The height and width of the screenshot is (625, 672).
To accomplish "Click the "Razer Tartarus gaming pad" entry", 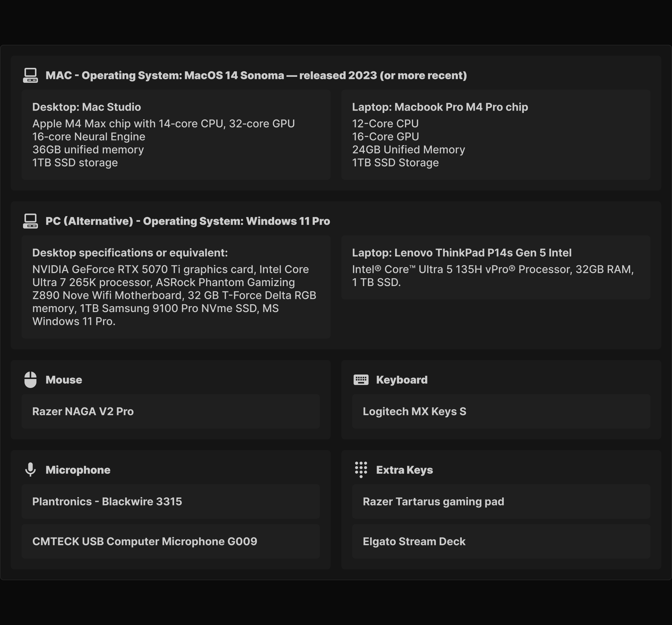I will (501, 502).
